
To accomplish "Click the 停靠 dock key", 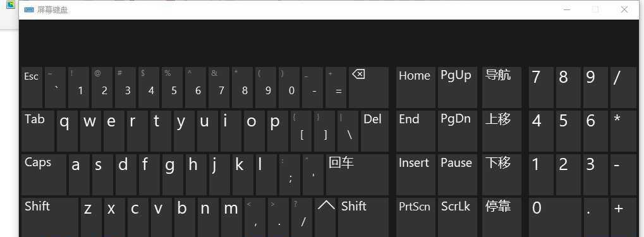I will [x=502, y=217].
